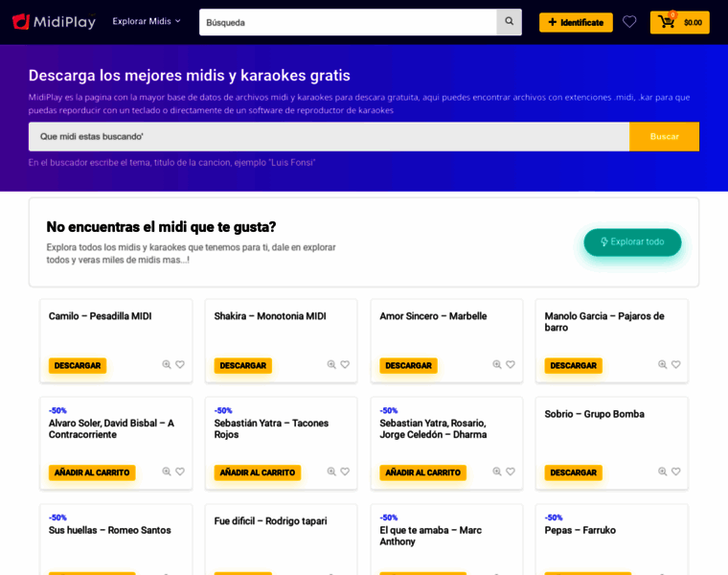The height and width of the screenshot is (575, 728).
Task: Open Sebastián Yatra – Tacones Rojos title
Action: [x=271, y=429]
